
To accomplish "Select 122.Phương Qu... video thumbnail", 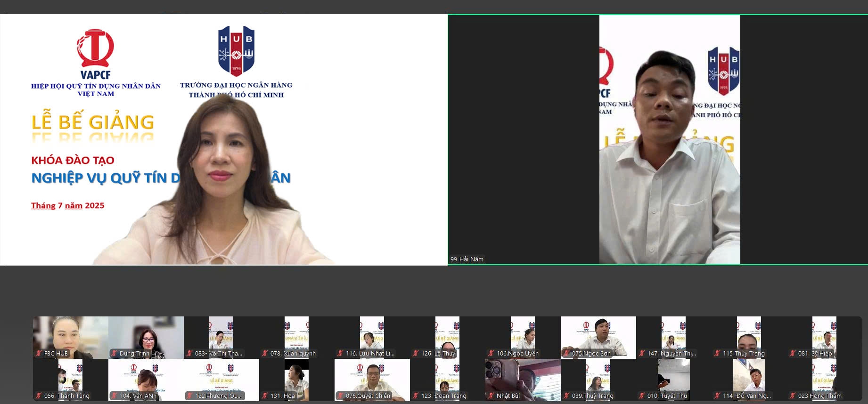I will pyautogui.click(x=221, y=380).
